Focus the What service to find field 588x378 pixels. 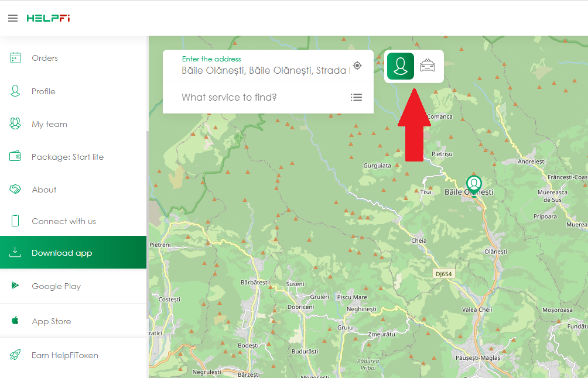[x=258, y=97]
